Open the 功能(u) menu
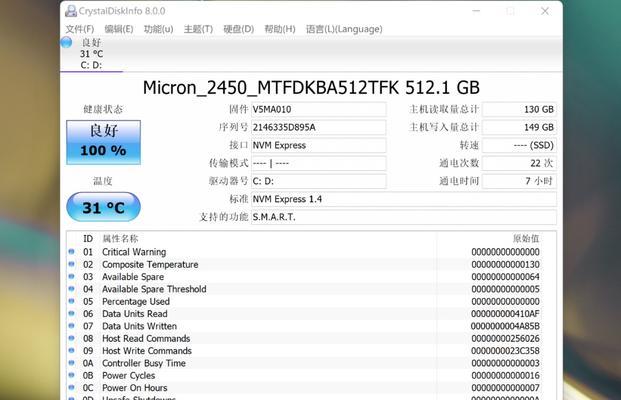This screenshot has height=400, width=621. tap(158, 29)
